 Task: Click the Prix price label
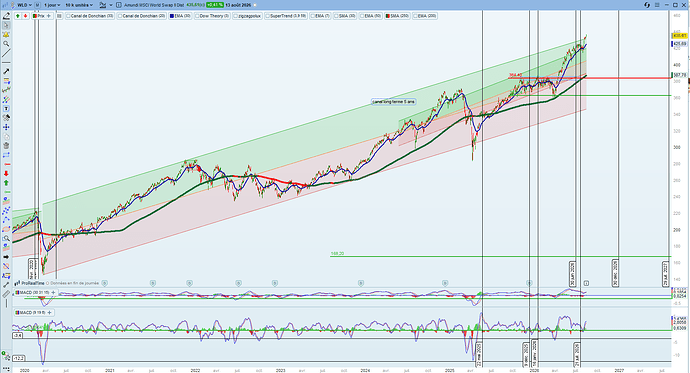tap(41, 16)
